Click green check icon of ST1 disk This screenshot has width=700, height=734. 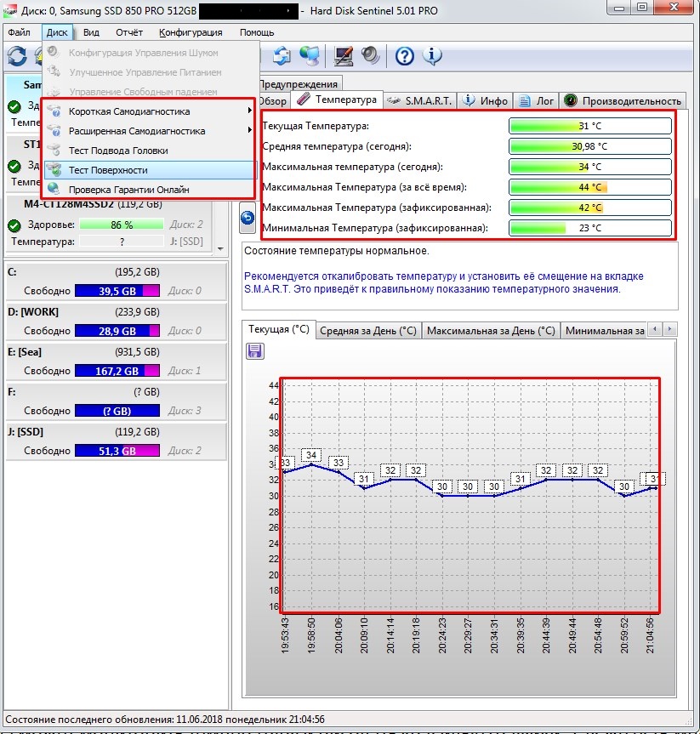tap(14, 166)
